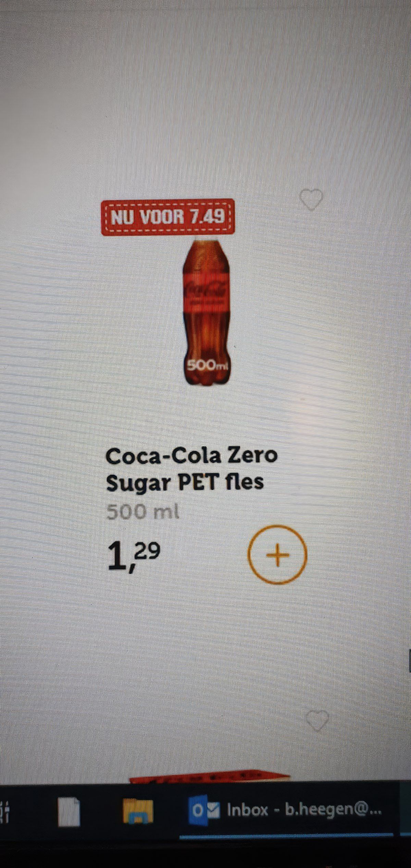Click the bottle cap of the product image
Screen dimensions: 411x868
pos(206,240)
